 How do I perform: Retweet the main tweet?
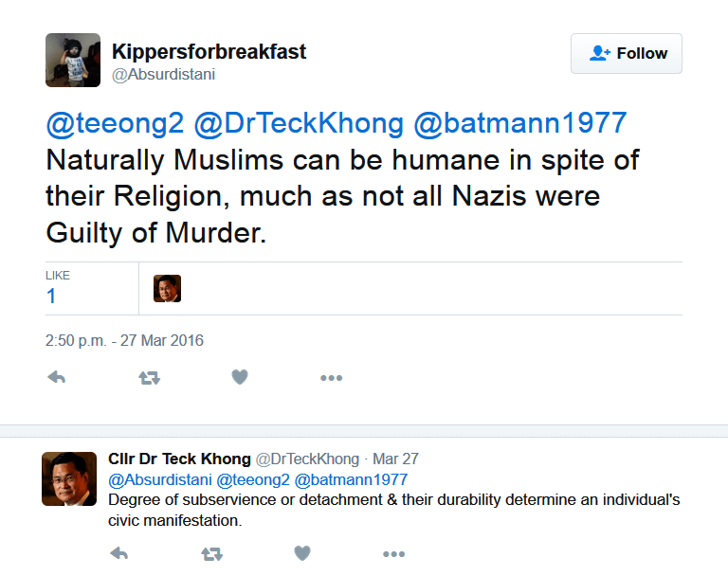[149, 377]
